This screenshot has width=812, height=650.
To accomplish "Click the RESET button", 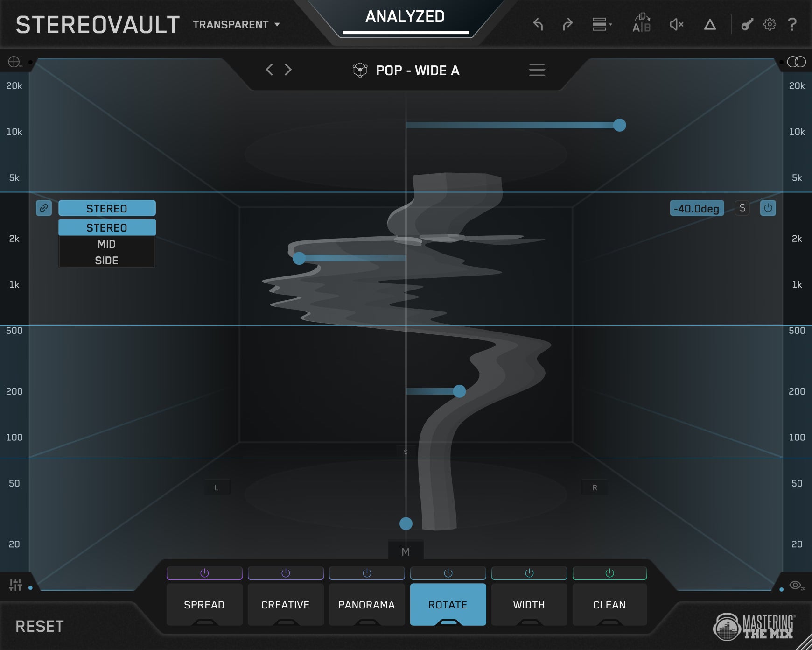I will (40, 626).
